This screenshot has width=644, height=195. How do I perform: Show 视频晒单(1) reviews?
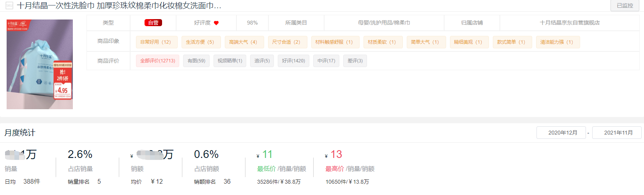(x=229, y=61)
